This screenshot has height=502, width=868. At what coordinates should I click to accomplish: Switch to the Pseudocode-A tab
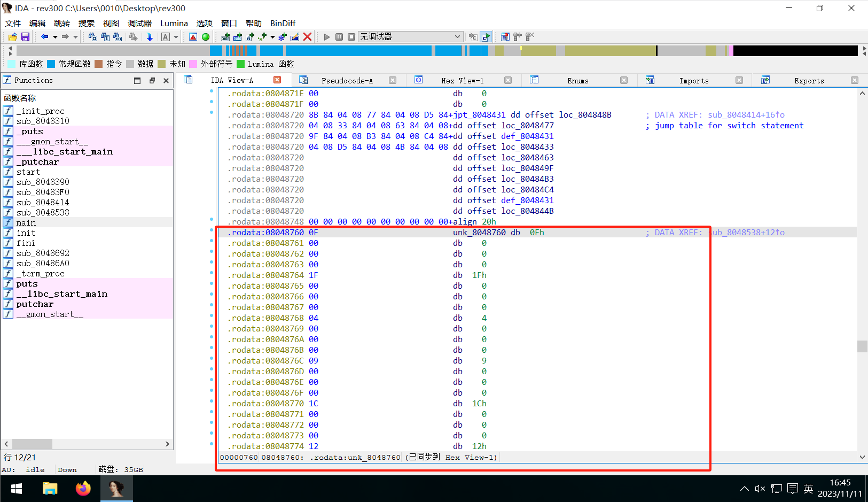(x=347, y=81)
